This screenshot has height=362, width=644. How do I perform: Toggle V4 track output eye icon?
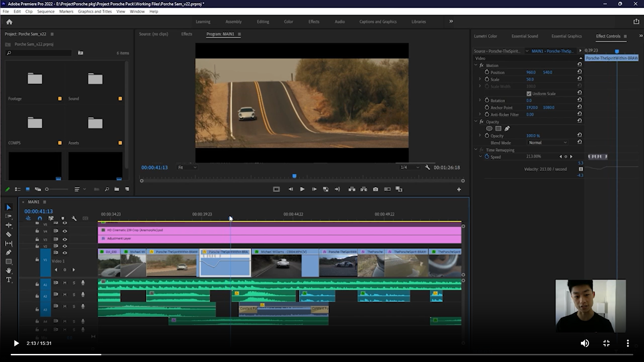[x=65, y=231]
